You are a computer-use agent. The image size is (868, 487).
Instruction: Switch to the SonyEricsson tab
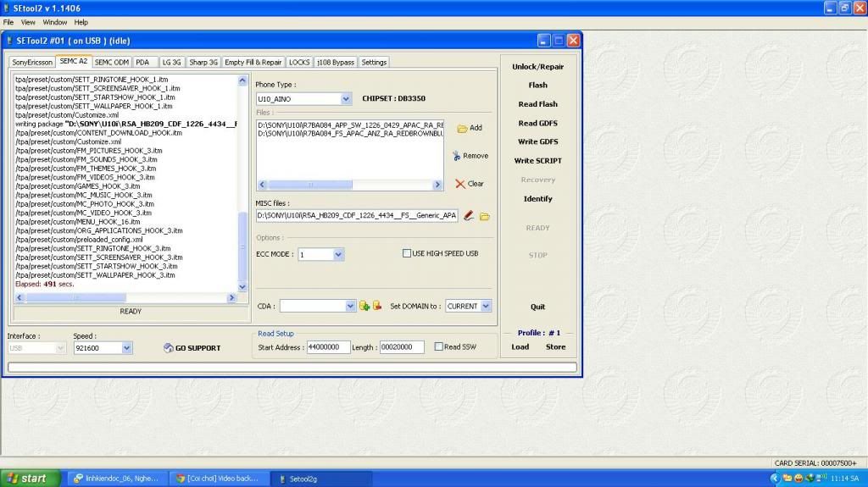click(32, 63)
